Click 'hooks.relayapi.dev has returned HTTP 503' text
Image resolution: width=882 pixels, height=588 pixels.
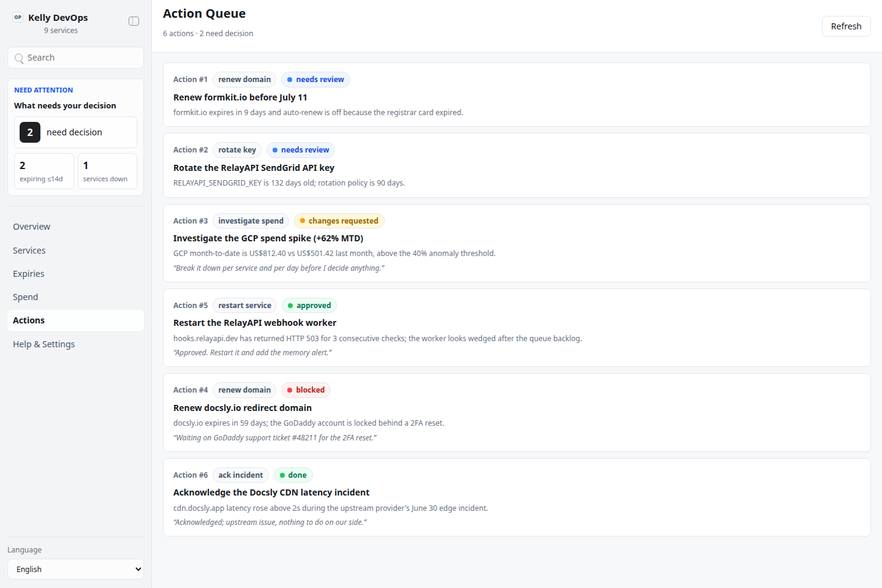point(377,339)
